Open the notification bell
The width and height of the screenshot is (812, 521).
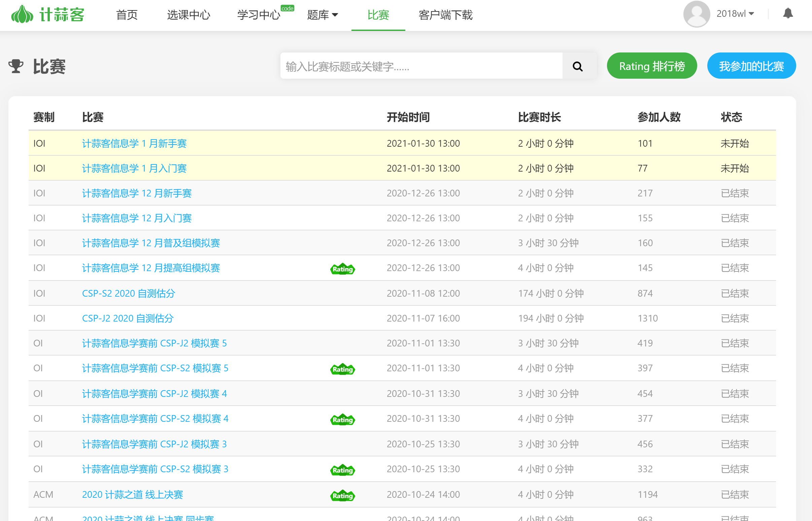point(788,13)
